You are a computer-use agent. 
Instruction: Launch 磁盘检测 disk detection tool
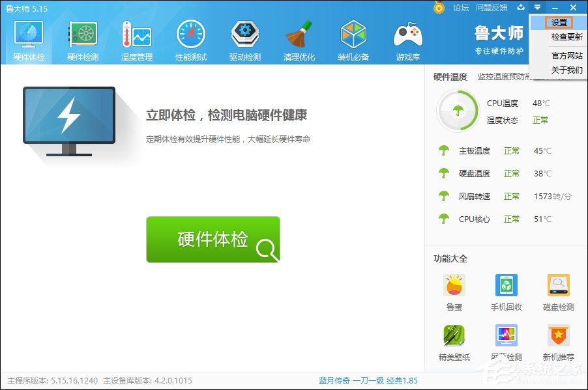(559, 286)
